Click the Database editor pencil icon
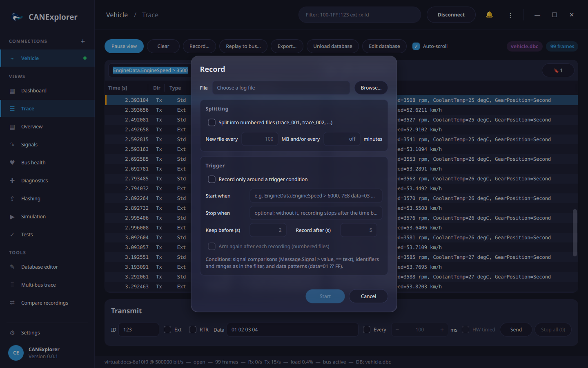 (12, 267)
